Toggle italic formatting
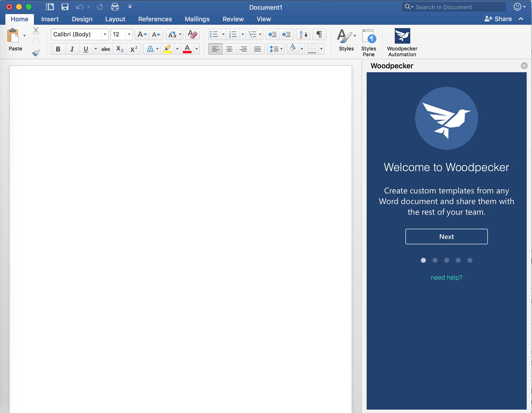Viewport: 532px width, 413px height. coord(72,49)
